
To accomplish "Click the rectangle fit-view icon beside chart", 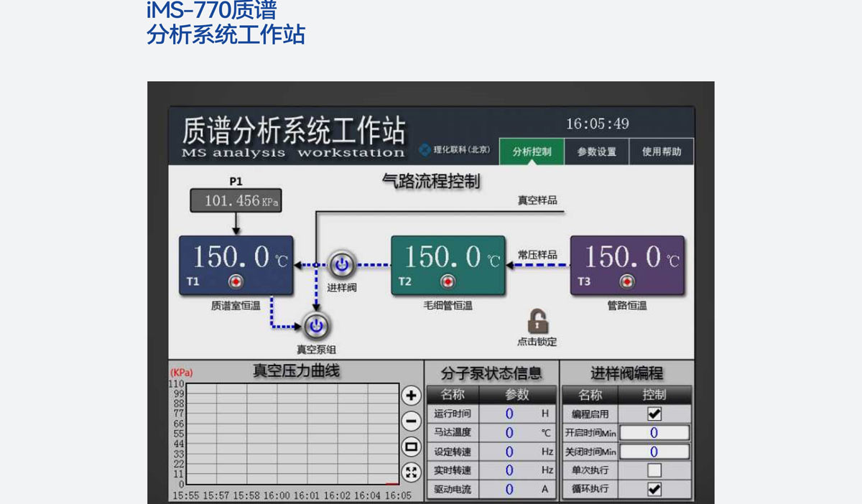I will point(411,447).
